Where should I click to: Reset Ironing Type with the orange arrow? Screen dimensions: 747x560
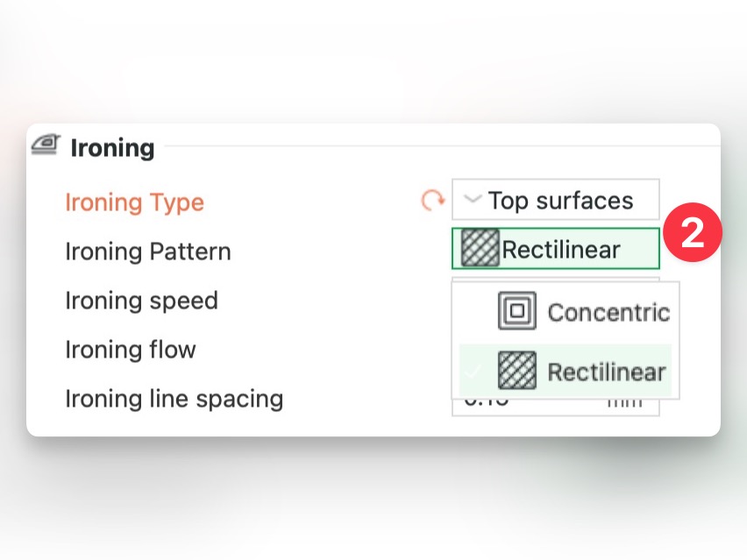click(x=432, y=201)
